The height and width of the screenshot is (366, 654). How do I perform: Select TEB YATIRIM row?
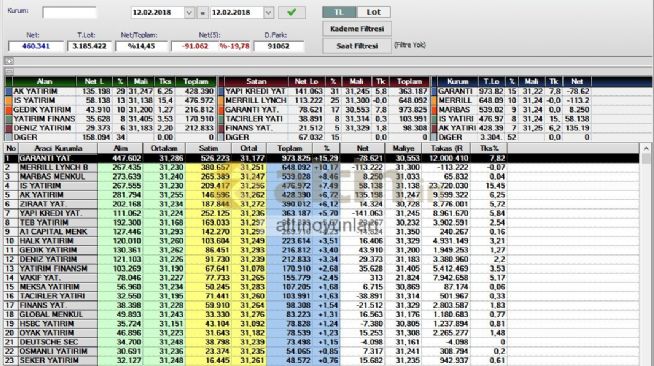coord(321,223)
